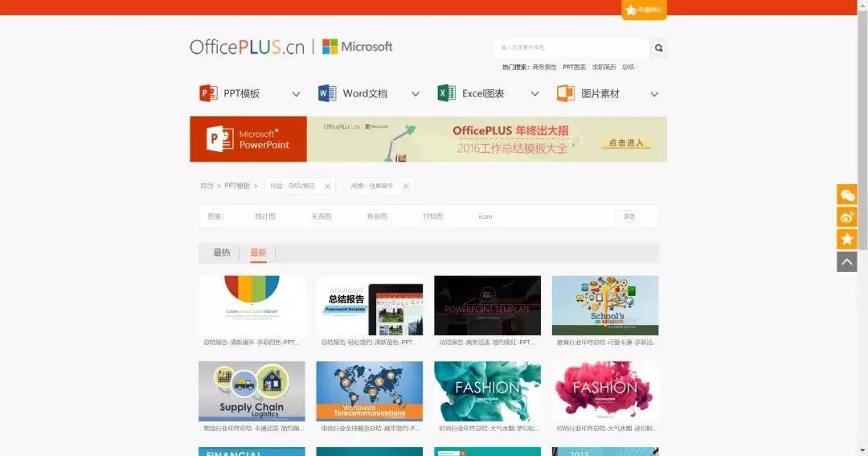Click the search magnifier icon
The height and width of the screenshot is (456, 868).
[658, 47]
